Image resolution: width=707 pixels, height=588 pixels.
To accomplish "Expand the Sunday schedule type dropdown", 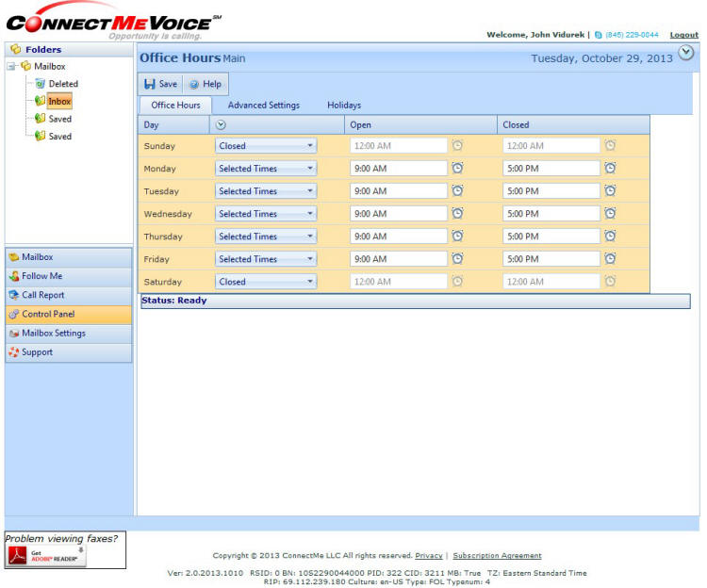I will click(x=266, y=145).
